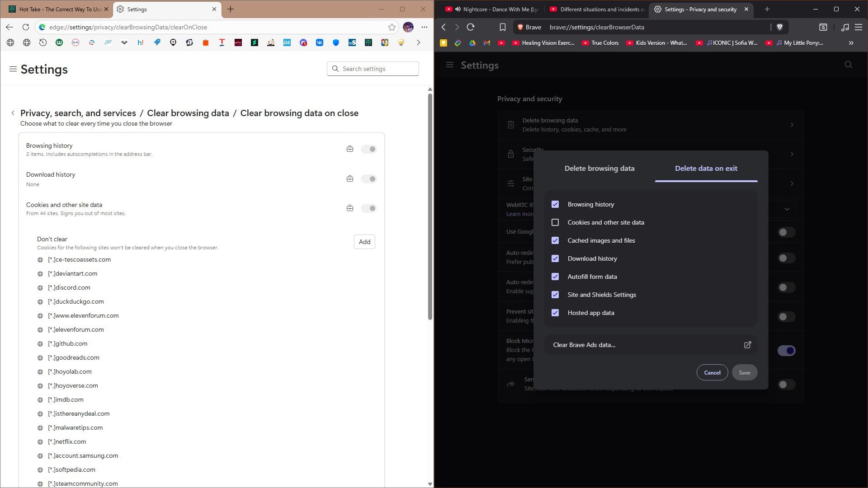Refresh the Edge settings page
This screenshot has width=868, height=488.
(x=26, y=27)
